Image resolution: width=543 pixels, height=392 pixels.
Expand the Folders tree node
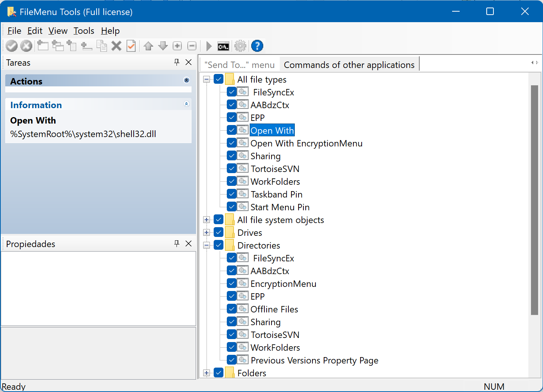click(207, 373)
